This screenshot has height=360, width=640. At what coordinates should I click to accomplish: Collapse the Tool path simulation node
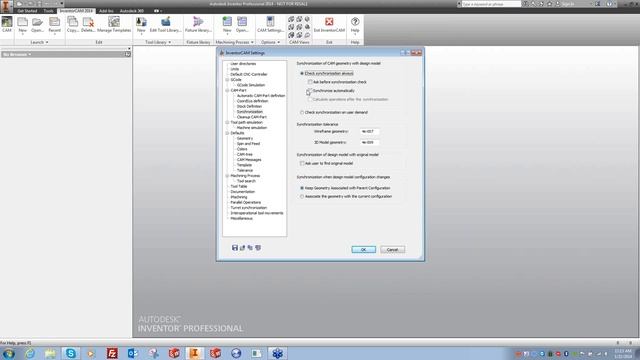227,122
